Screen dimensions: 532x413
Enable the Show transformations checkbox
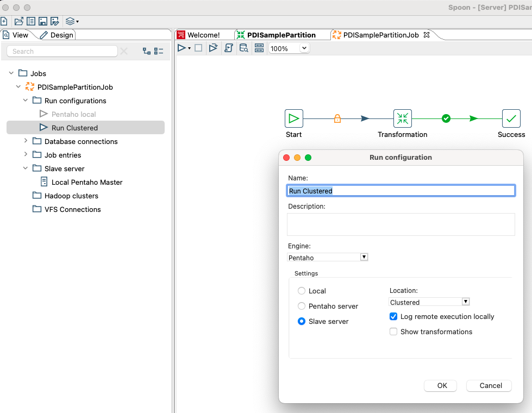pyautogui.click(x=393, y=331)
